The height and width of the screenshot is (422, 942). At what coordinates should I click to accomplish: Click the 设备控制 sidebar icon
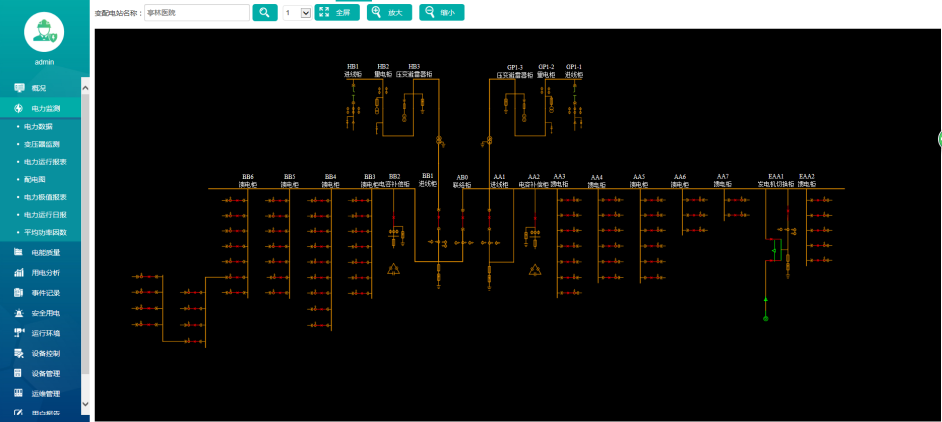point(19,353)
